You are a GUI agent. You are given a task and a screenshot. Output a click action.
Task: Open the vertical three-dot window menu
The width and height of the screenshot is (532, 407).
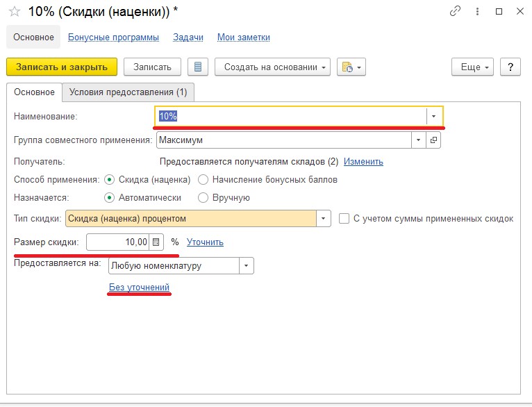point(477,11)
